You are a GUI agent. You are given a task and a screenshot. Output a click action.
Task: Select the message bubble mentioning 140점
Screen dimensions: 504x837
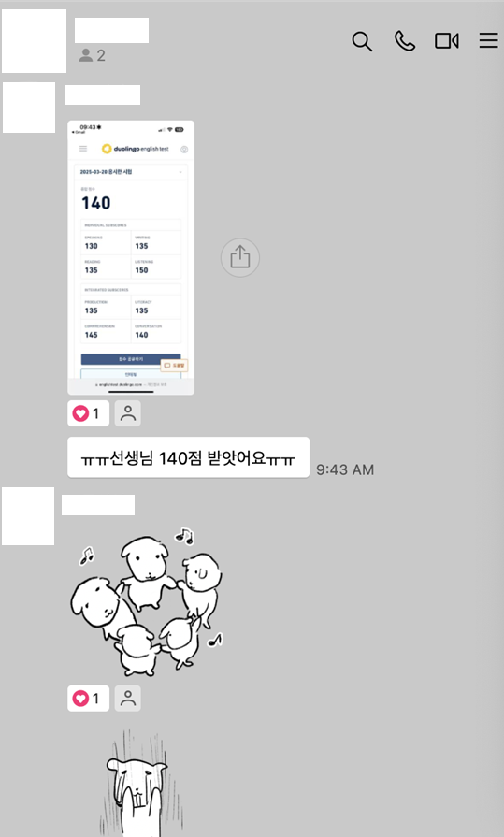point(189,457)
